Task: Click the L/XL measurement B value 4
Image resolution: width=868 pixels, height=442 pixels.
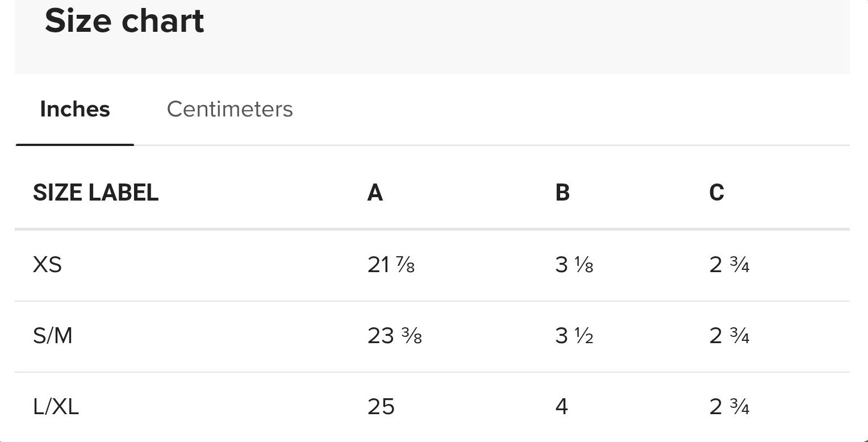Action: coord(562,407)
